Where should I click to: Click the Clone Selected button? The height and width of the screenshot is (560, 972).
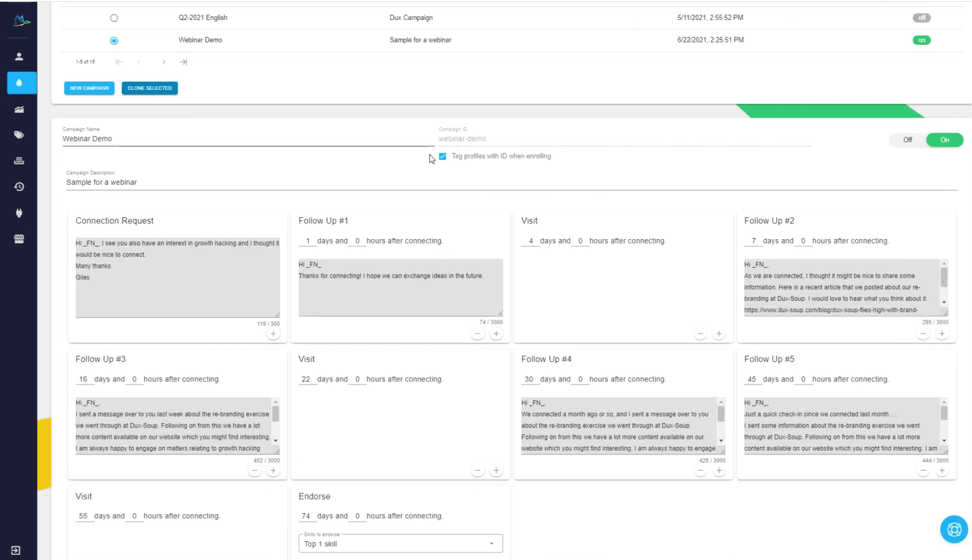[x=149, y=88]
